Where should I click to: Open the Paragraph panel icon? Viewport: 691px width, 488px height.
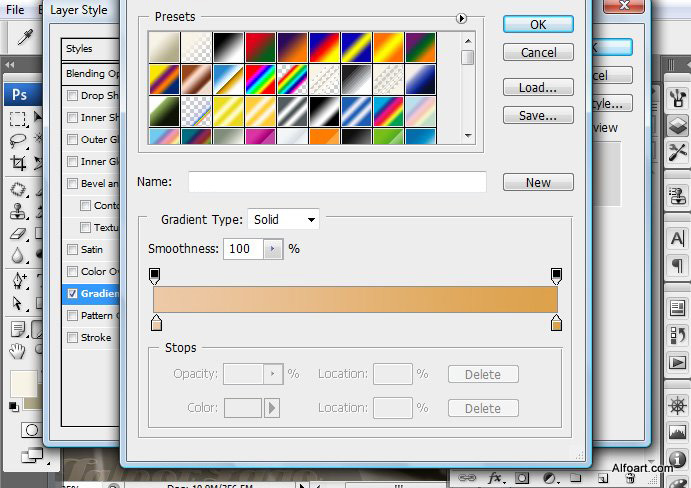(x=678, y=265)
